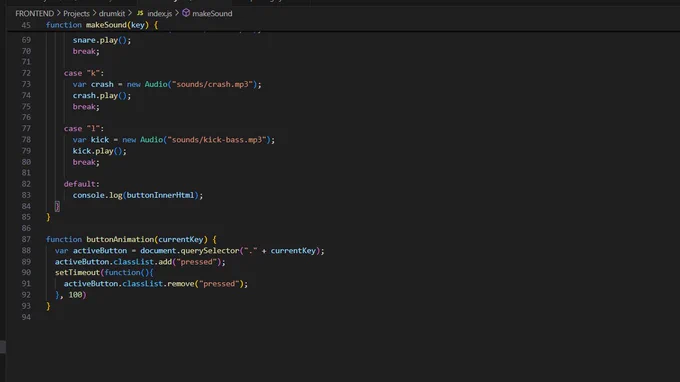Click buttonInnerHtml inside console.log
680x382 pixels.
tap(160, 195)
